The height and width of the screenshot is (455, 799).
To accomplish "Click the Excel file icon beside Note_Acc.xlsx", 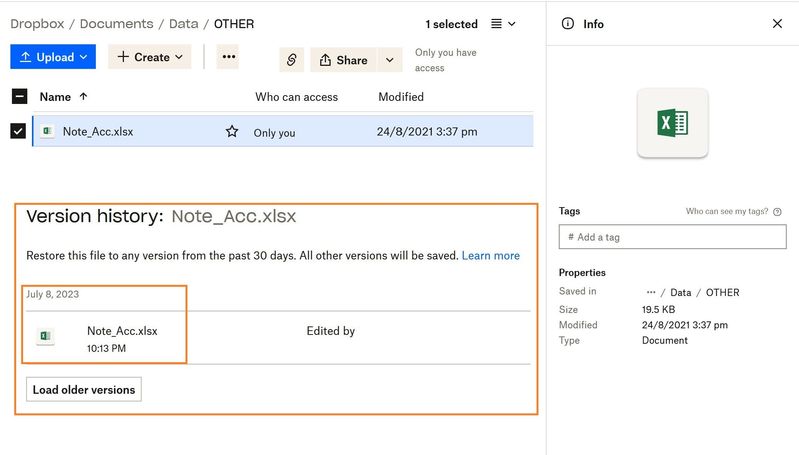I will [x=47, y=131].
